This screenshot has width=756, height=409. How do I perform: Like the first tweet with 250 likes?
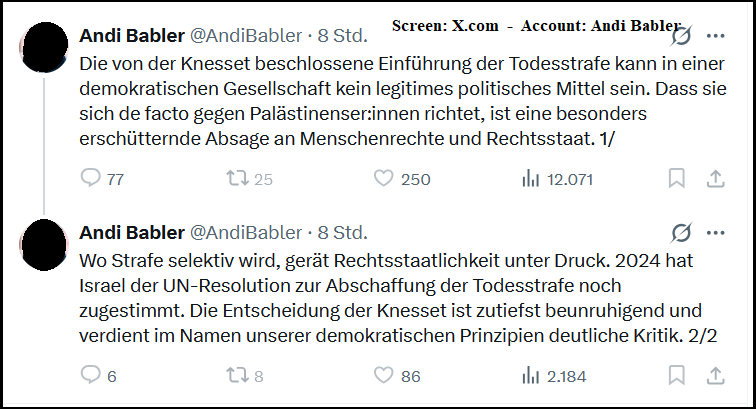(x=384, y=179)
